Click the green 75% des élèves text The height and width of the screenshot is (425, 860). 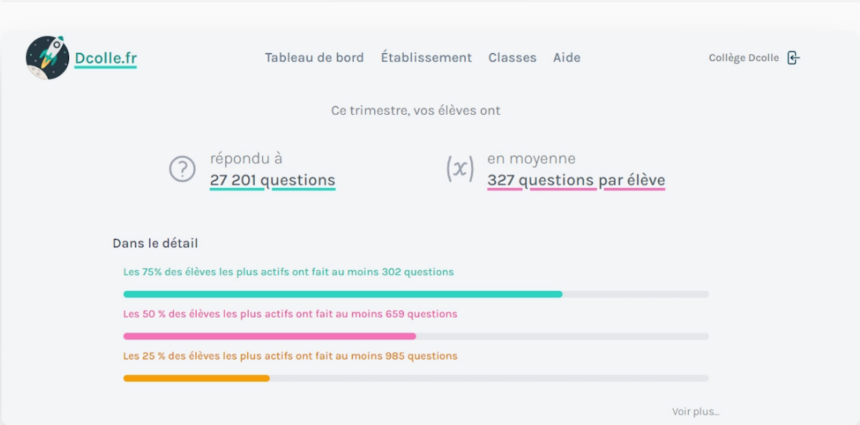(x=288, y=272)
